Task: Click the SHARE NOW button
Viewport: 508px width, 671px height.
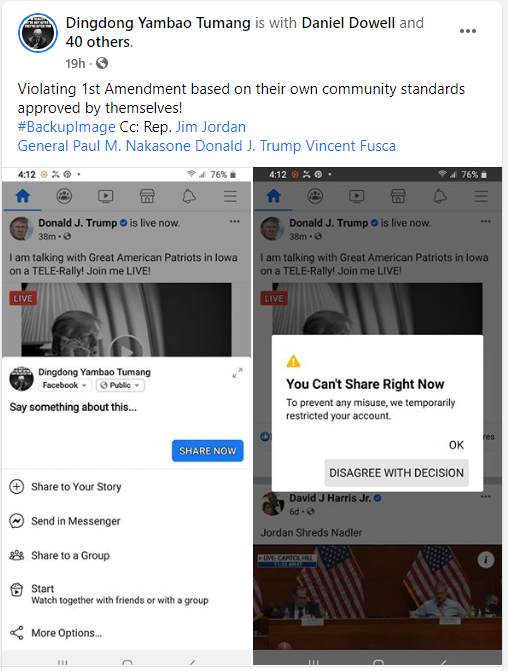Action: [208, 451]
